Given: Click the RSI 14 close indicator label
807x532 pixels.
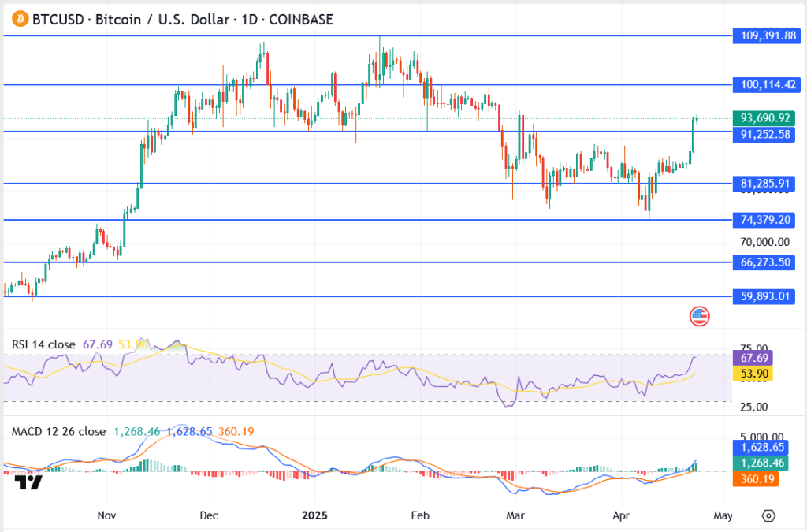Looking at the screenshot, I should 43,344.
